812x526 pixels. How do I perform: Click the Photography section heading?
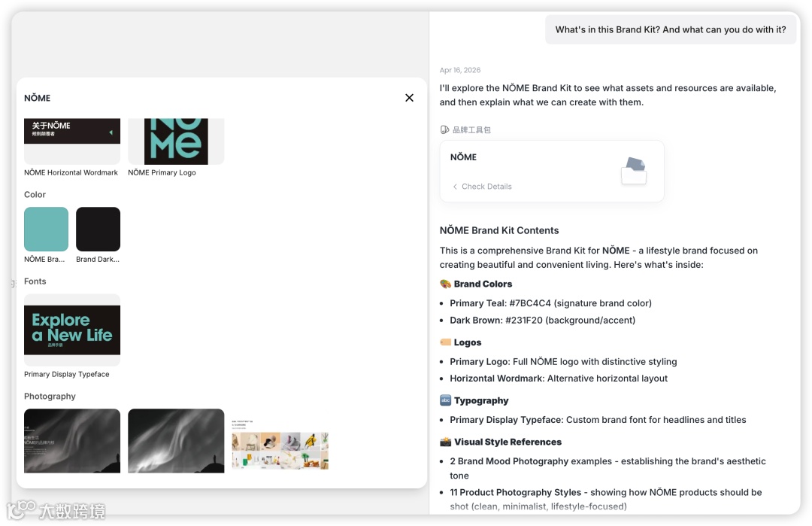point(50,396)
